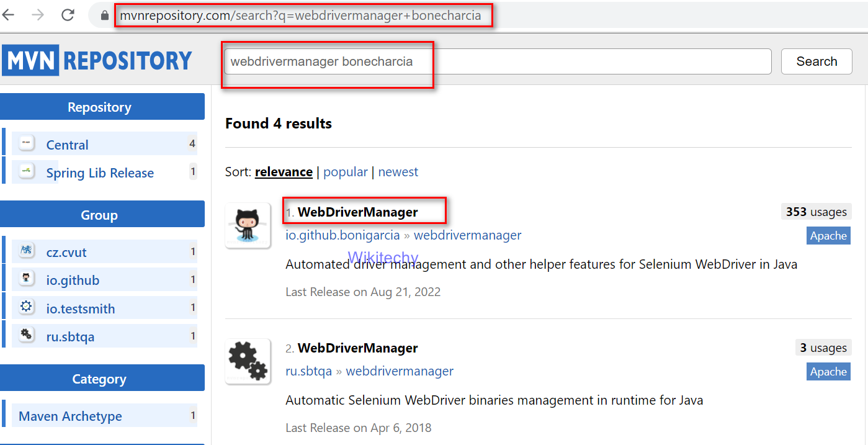Sort results by popular

[346, 172]
